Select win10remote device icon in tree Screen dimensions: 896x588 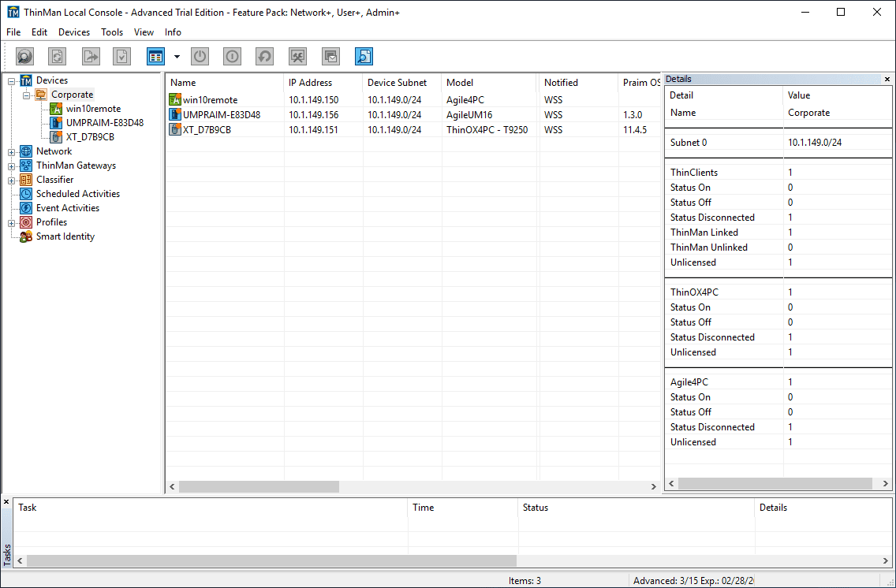[56, 109]
